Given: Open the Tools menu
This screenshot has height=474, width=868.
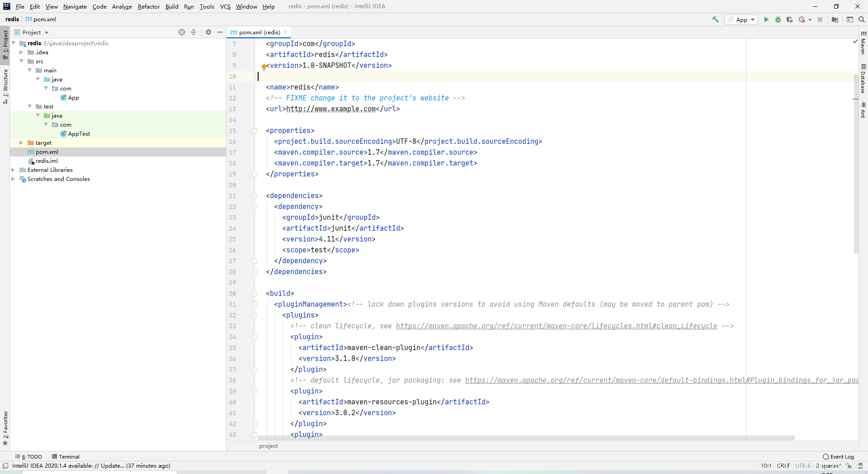Looking at the screenshot, I should click(207, 6).
